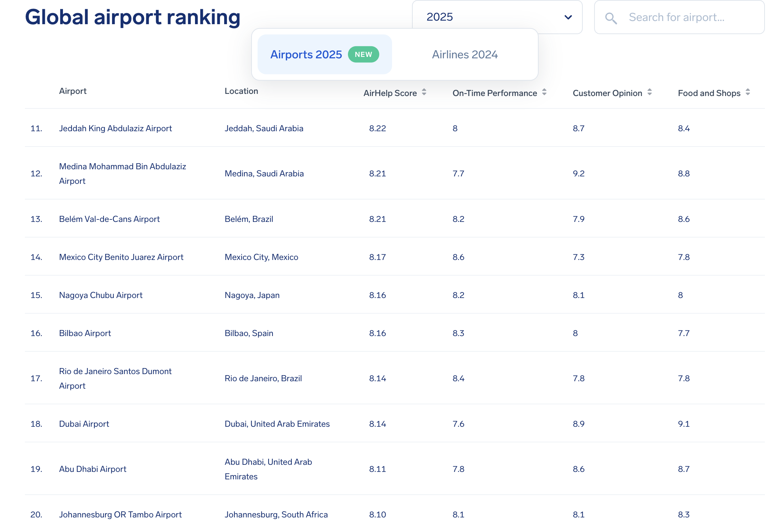
Task: Click the green NEW badge
Action: tap(363, 54)
